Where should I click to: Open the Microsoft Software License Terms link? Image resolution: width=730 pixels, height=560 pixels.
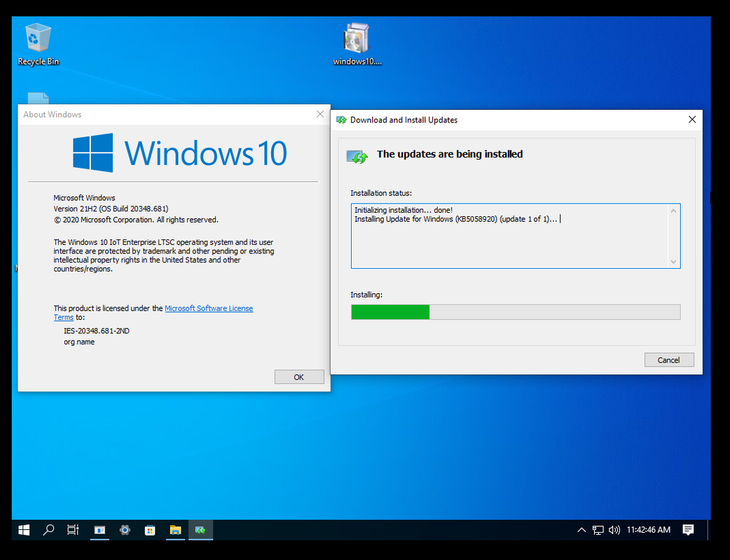coord(209,309)
